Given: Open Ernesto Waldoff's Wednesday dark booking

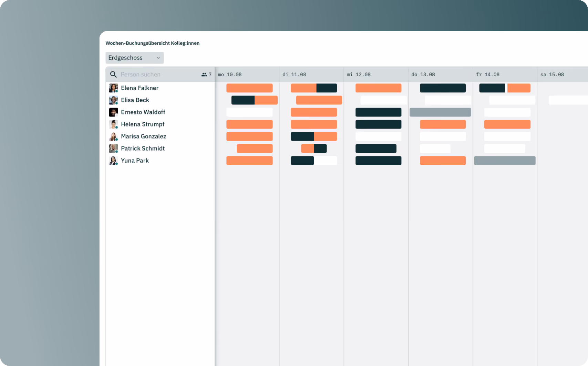Looking at the screenshot, I should 378,112.
